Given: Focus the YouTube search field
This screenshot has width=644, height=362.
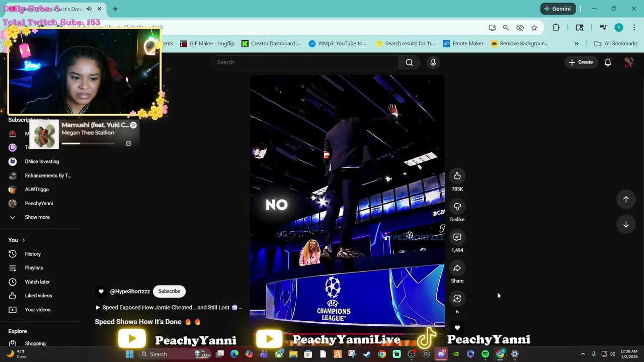Looking at the screenshot, I should coord(305,62).
